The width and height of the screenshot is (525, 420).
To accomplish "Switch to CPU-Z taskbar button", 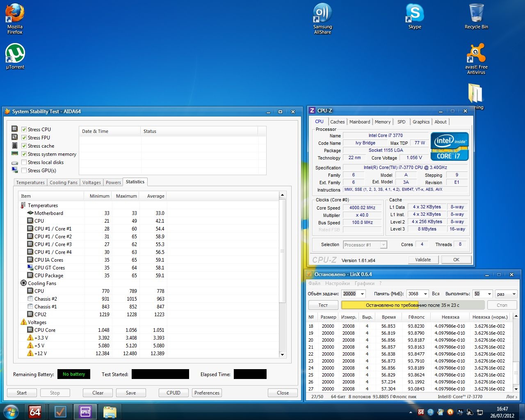I will [x=85, y=411].
